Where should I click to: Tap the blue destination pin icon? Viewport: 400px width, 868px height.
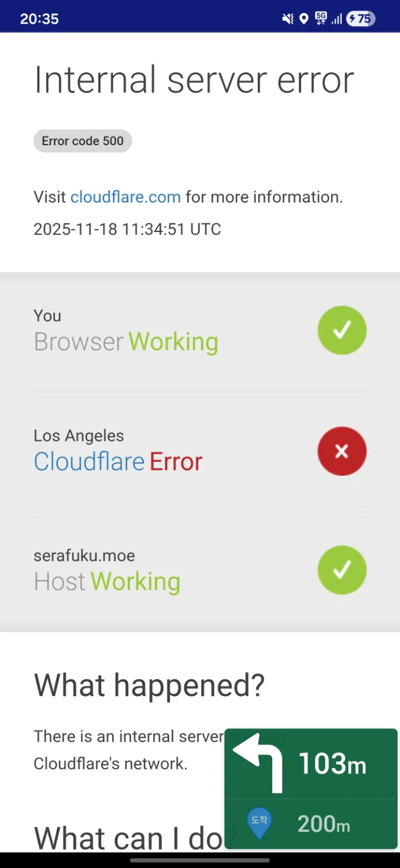point(259,823)
